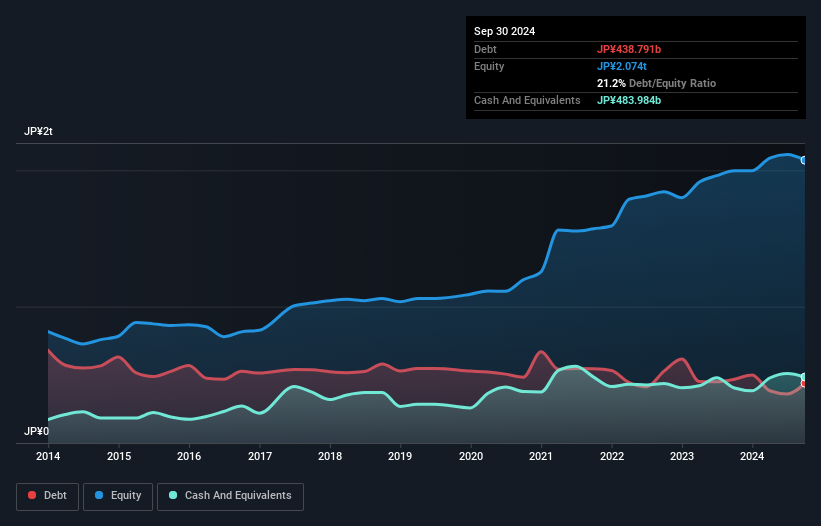Click the 2021 x-axis label
Screen dimensions: 821x526
[541, 456]
